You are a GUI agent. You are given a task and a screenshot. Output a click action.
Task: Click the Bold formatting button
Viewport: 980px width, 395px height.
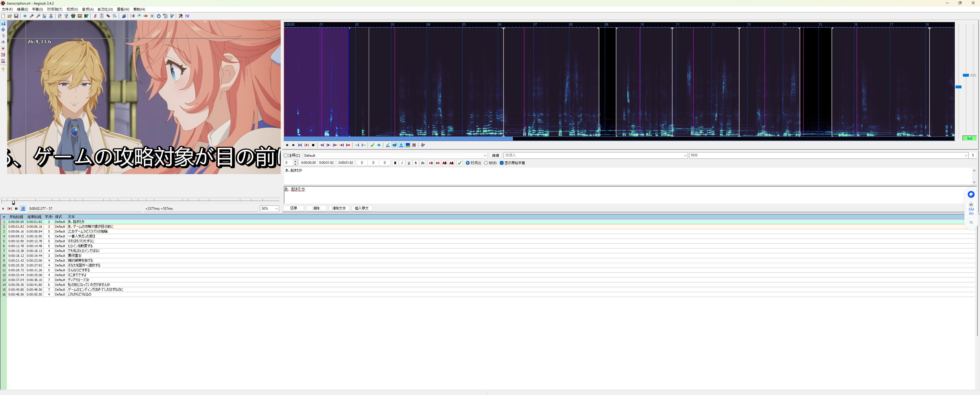395,163
